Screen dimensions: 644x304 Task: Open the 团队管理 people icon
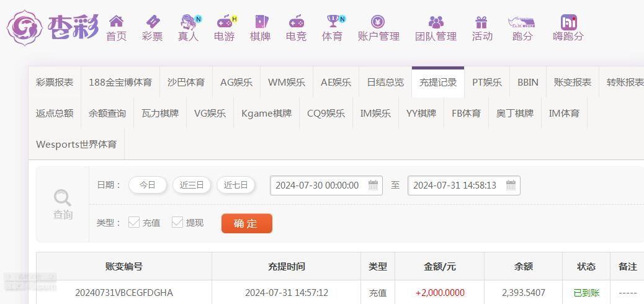tap(436, 22)
